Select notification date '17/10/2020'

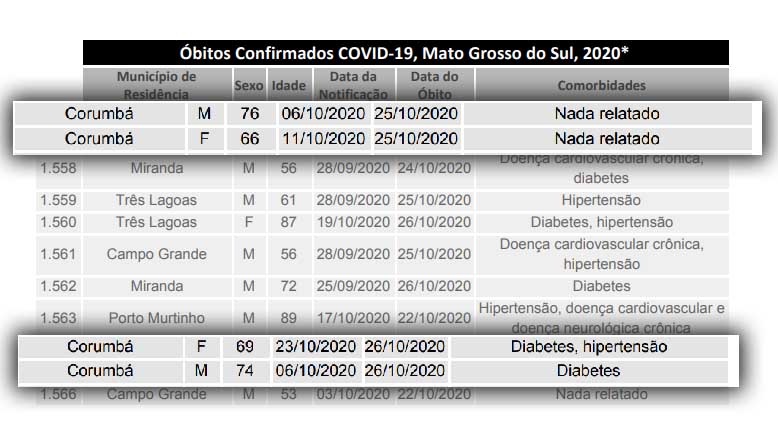pos(353,318)
